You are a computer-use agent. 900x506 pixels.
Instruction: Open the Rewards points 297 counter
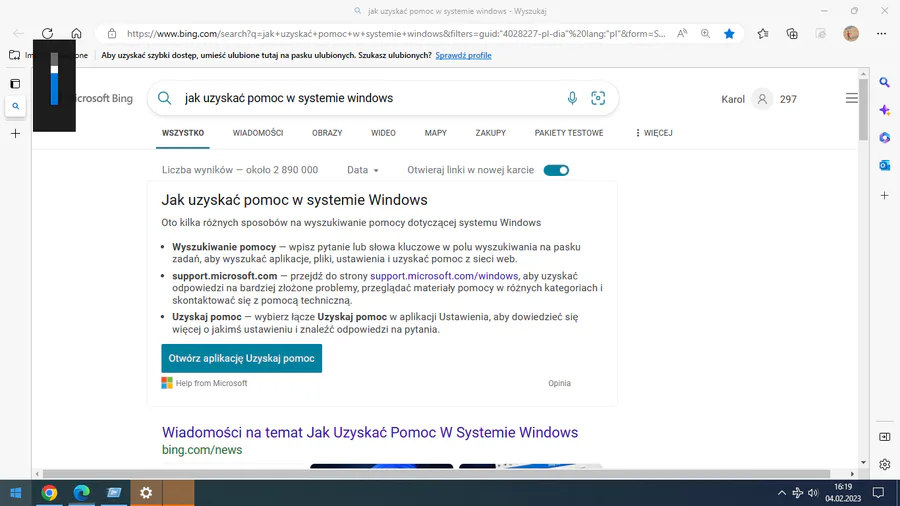[x=788, y=99]
